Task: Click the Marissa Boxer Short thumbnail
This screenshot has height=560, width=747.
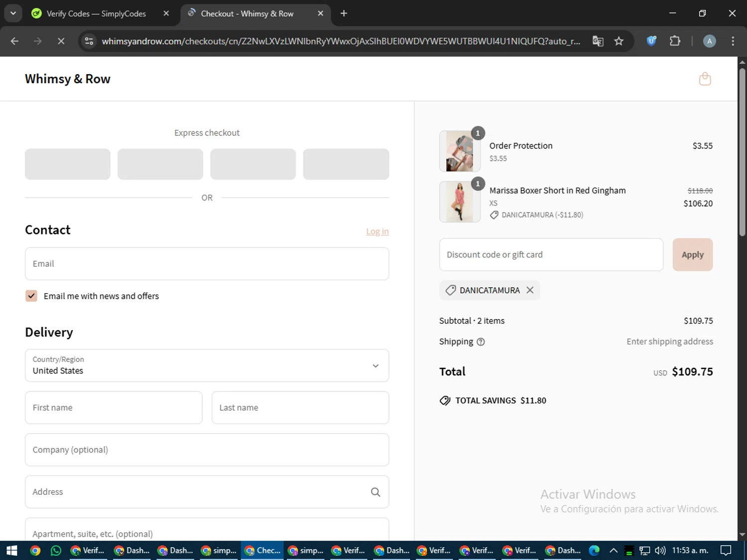Action: point(460,202)
